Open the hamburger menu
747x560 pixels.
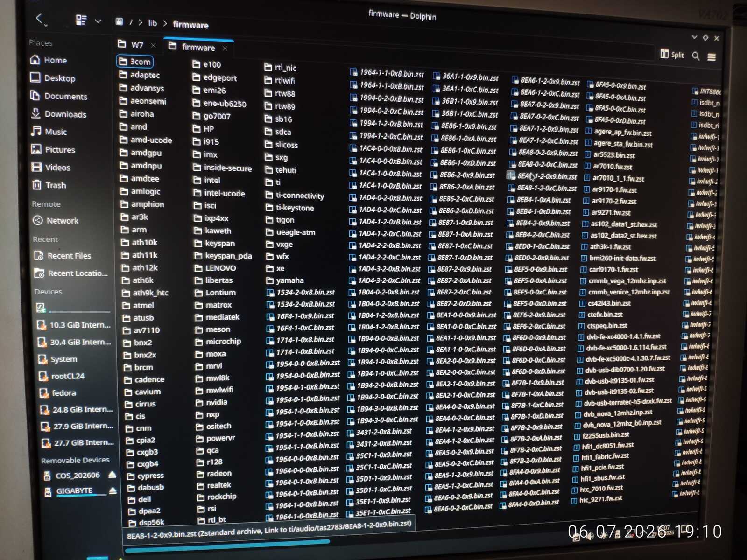[712, 57]
